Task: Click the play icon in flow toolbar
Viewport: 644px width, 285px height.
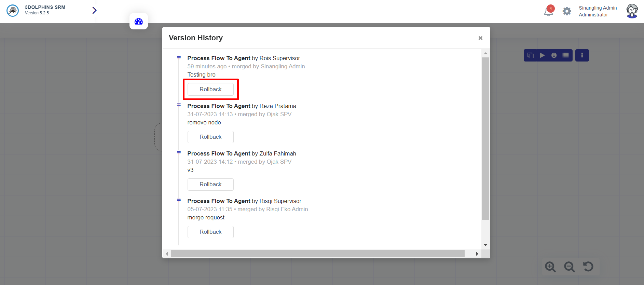Action: click(x=542, y=55)
